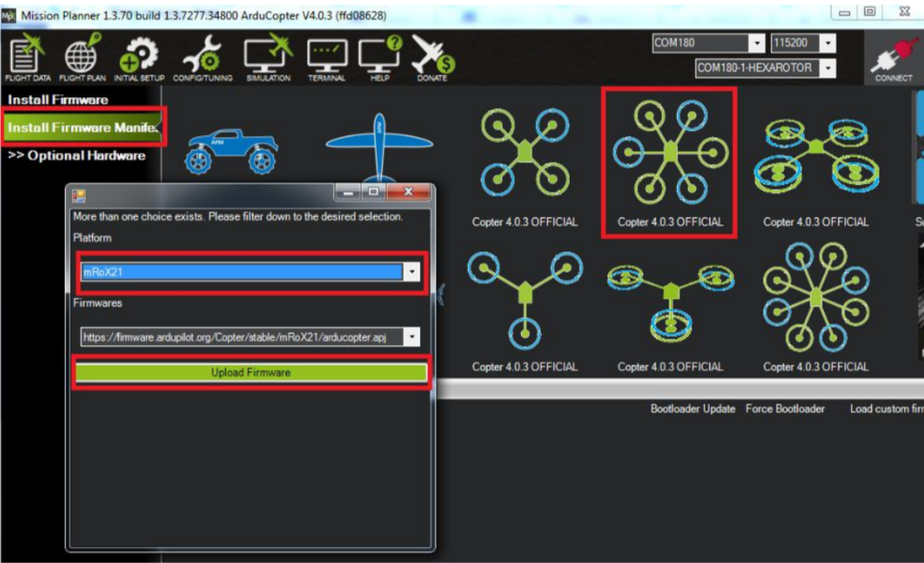The image size is (924, 563).
Task: Close the firmware selection dialog
Action: pyautogui.click(x=407, y=192)
